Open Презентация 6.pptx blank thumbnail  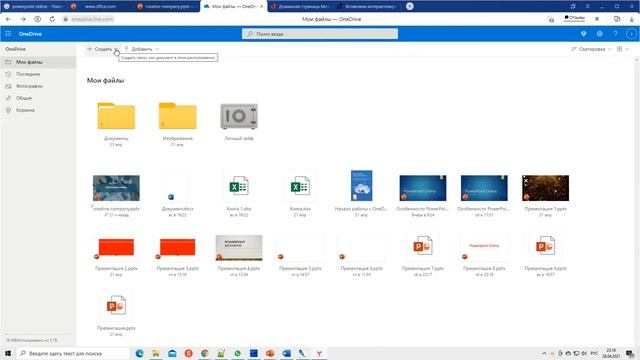coord(361,247)
